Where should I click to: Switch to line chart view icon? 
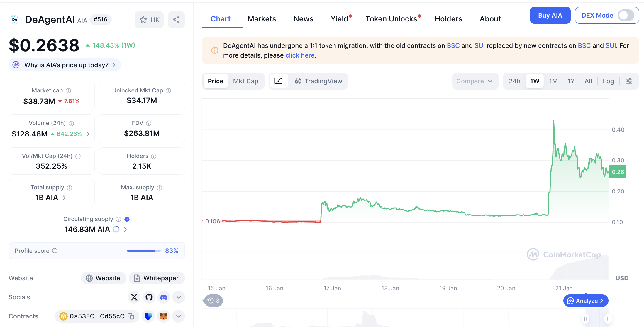click(x=278, y=81)
